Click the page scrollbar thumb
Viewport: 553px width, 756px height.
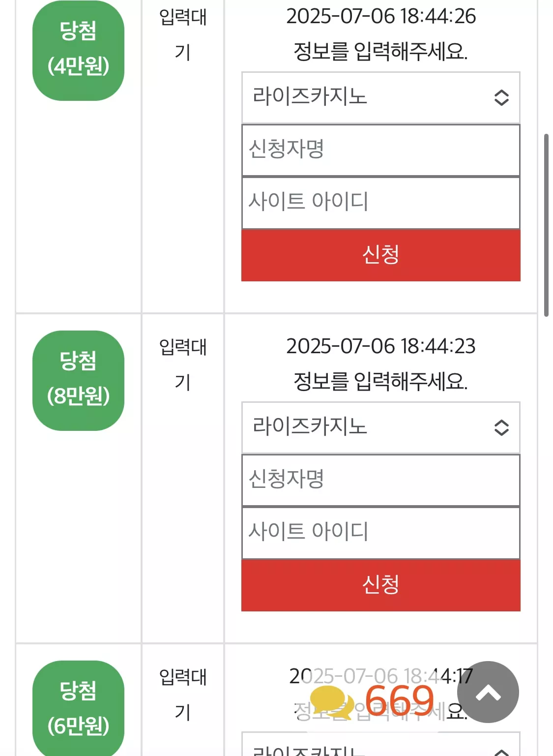click(x=546, y=225)
